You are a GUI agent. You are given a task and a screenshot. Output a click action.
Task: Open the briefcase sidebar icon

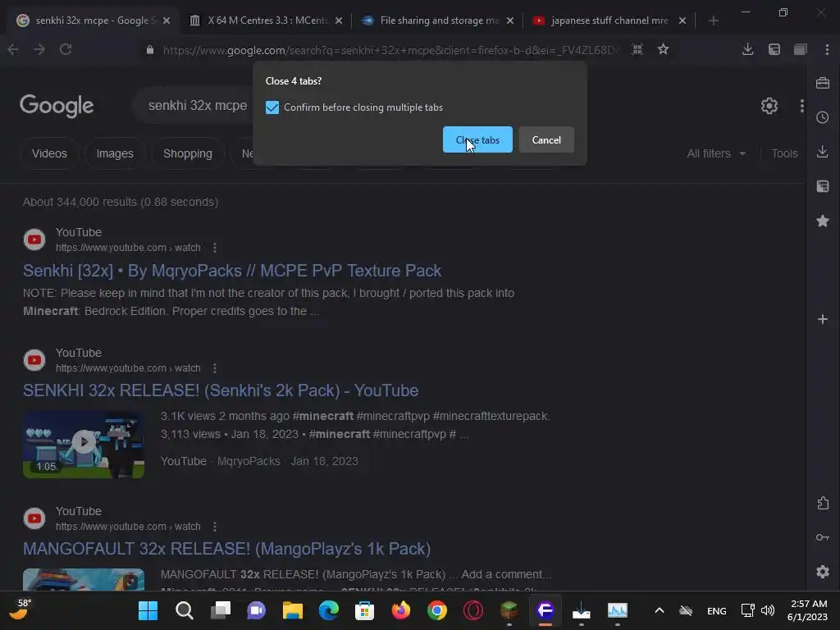tap(823, 83)
